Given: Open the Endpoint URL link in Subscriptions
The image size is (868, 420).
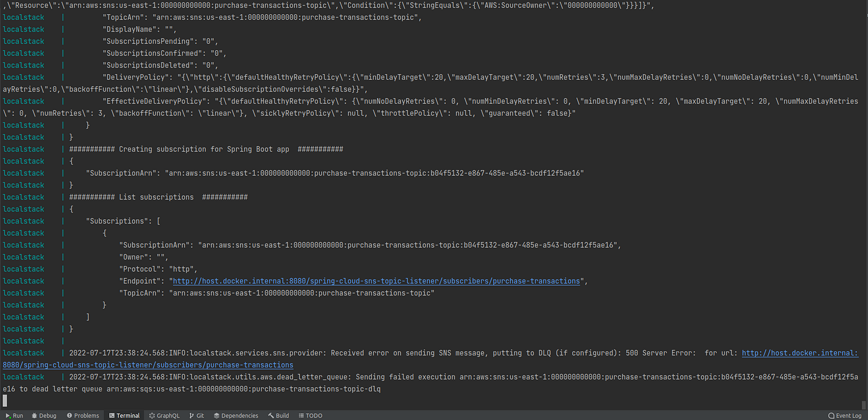Looking at the screenshot, I should (x=375, y=281).
